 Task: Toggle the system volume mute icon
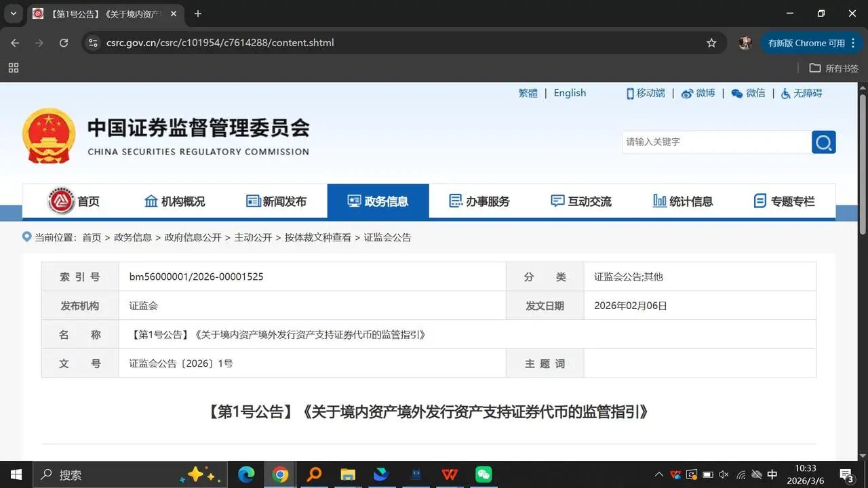tap(724, 474)
